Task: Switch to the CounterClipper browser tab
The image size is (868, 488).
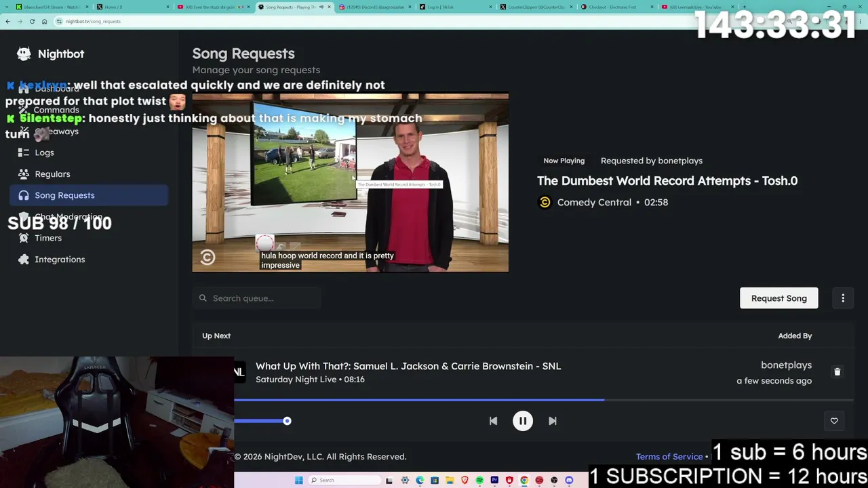Action: (537, 7)
